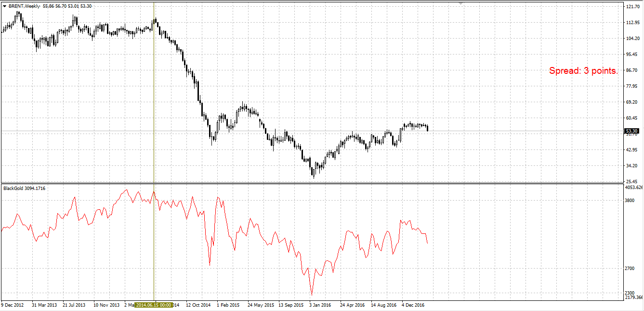Click the 86.70 price axis label
The image size is (644, 311).
631,70
